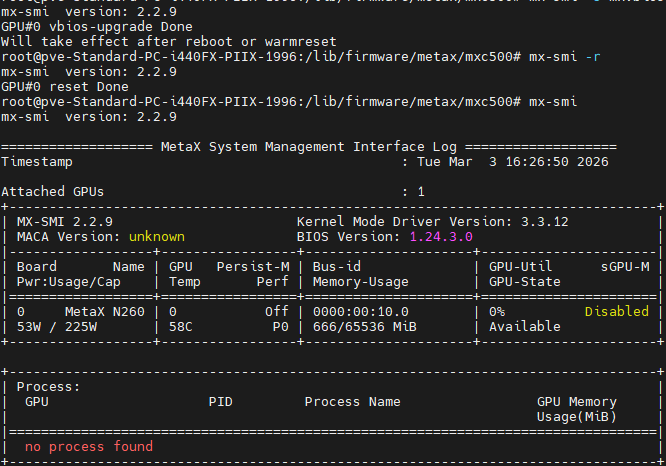Click the "Process Name" column header
666x466 pixels.
click(352, 402)
